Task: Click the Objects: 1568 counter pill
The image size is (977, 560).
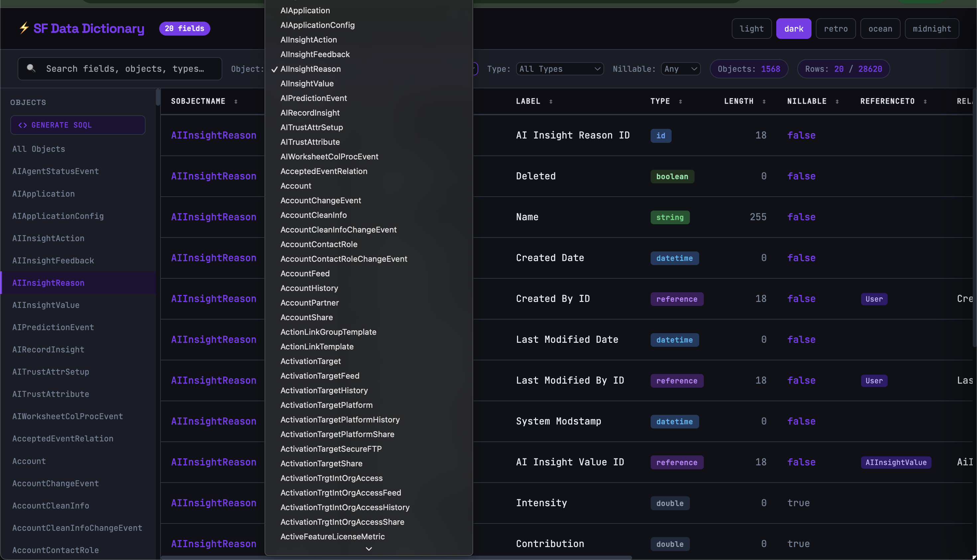Action: [x=749, y=69]
